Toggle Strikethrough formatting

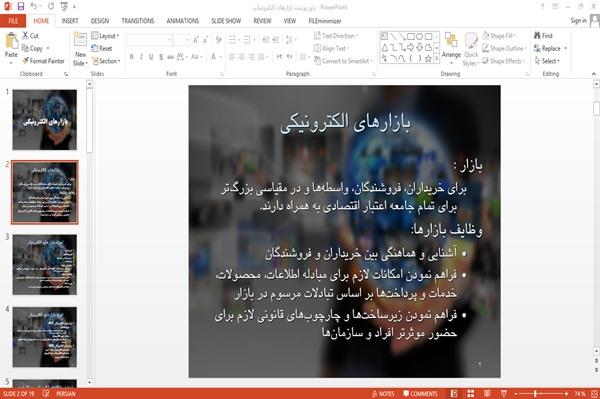[171, 57]
